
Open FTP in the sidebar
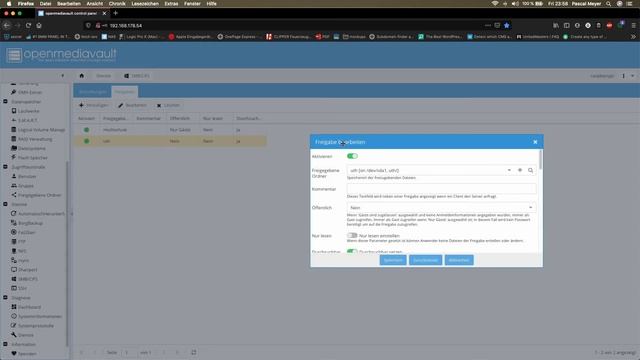[x=18, y=242]
